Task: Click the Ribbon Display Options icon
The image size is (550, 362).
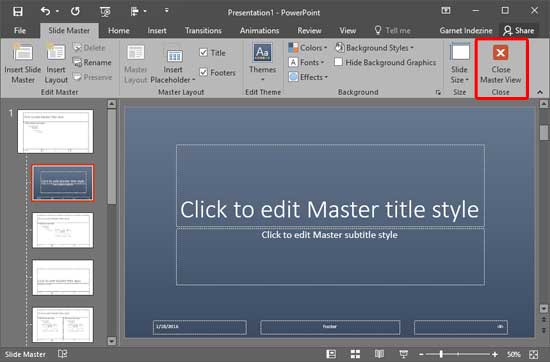Action: [x=446, y=11]
